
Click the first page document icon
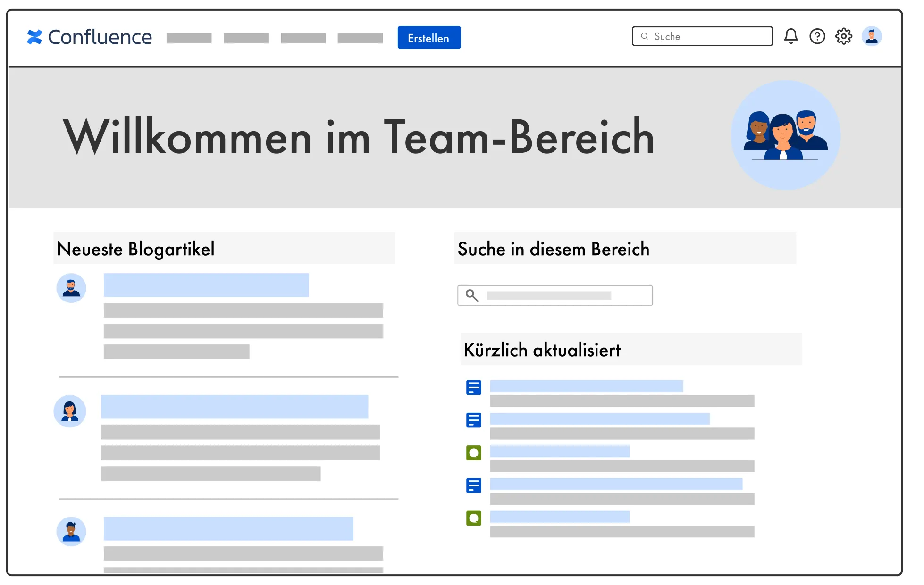473,387
